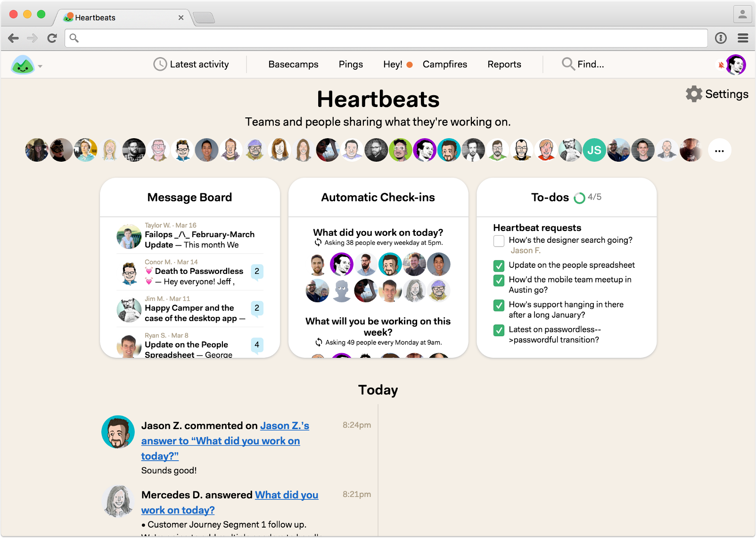756x538 pixels.
Task: Open Latest activity clock icon
Action: (160, 64)
